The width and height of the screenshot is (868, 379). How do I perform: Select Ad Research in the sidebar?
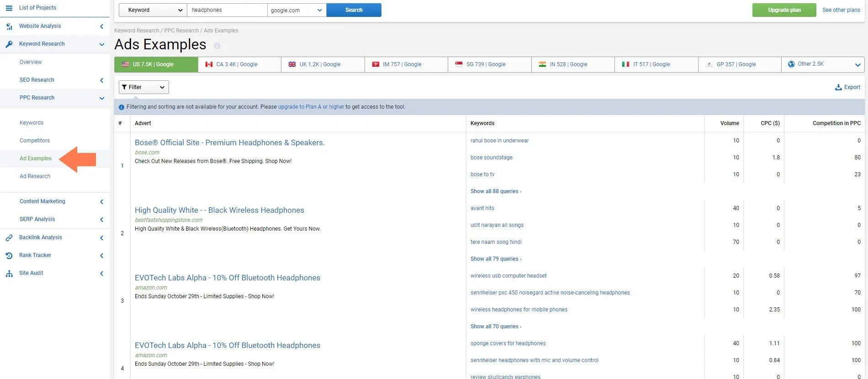(x=35, y=176)
